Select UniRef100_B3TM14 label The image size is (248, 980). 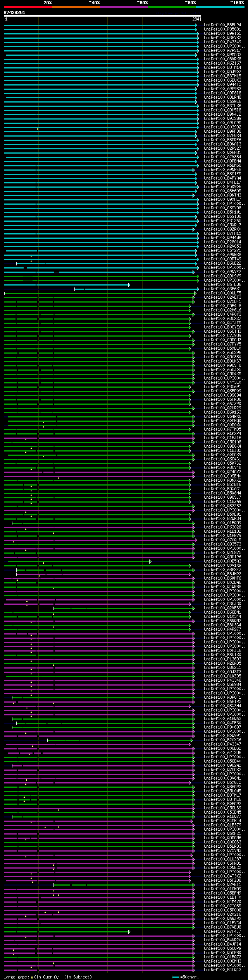tap(222, 67)
